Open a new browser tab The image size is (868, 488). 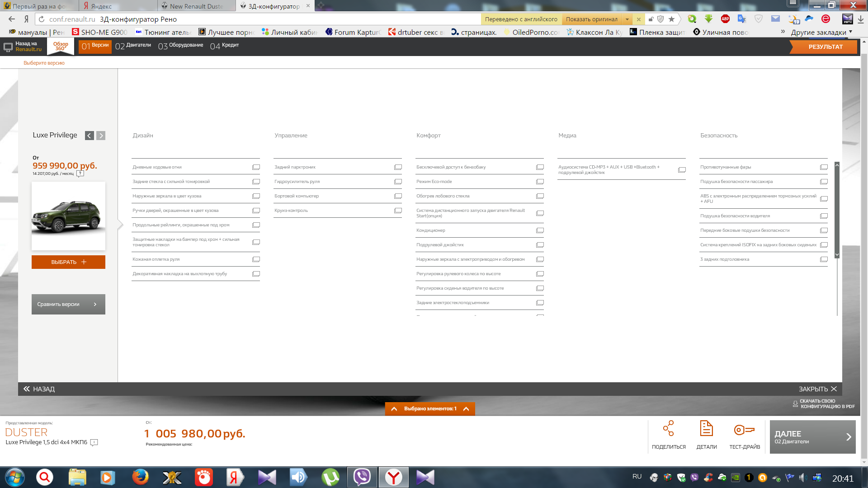point(321,5)
